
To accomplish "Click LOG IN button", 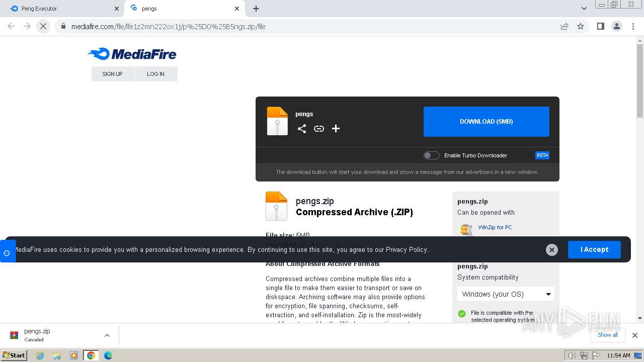I will coord(156,74).
